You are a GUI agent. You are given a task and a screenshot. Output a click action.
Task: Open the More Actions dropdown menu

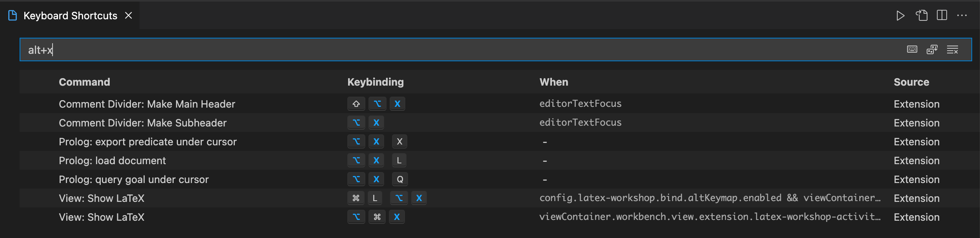click(x=962, y=16)
